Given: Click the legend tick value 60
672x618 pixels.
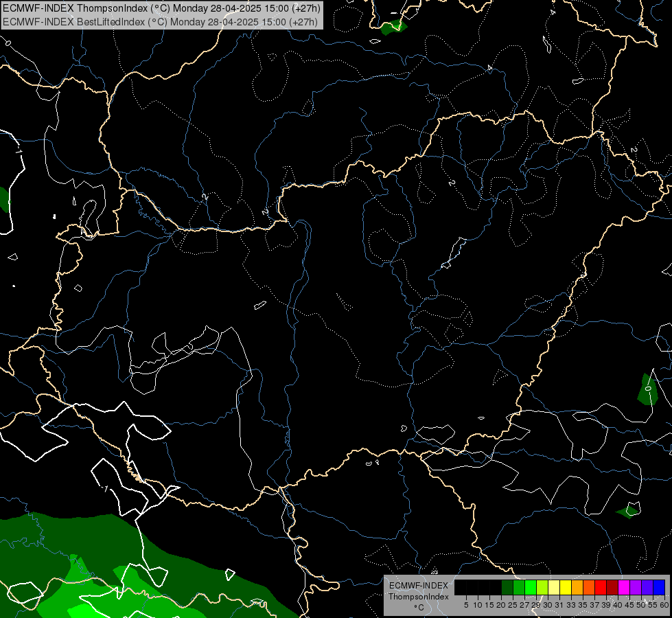Looking at the screenshot, I should [664, 605].
